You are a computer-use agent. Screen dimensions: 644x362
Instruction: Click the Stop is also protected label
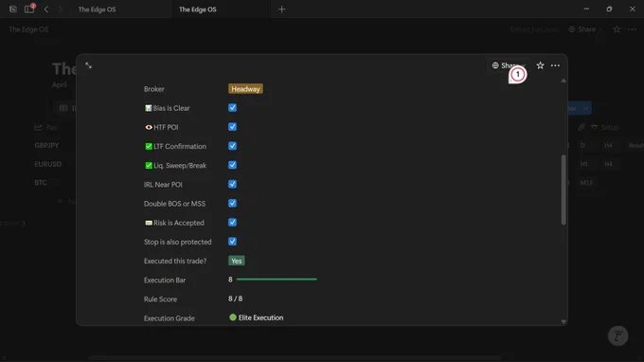(x=178, y=242)
